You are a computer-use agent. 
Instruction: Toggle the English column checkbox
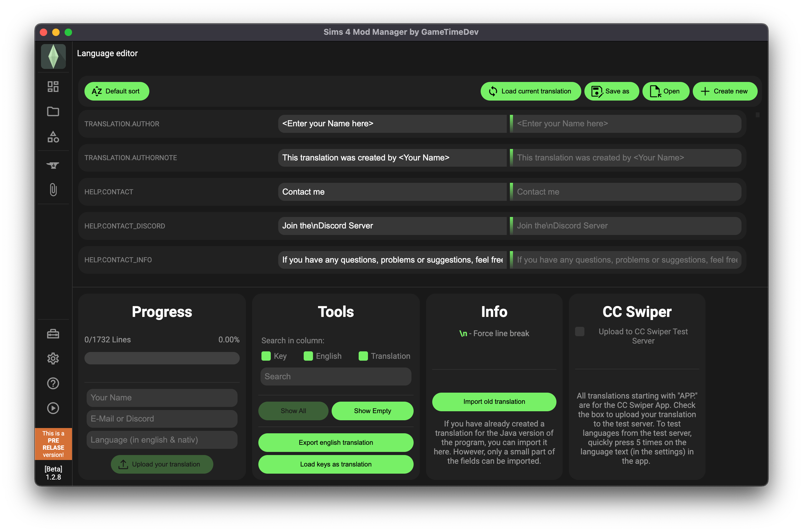click(308, 356)
